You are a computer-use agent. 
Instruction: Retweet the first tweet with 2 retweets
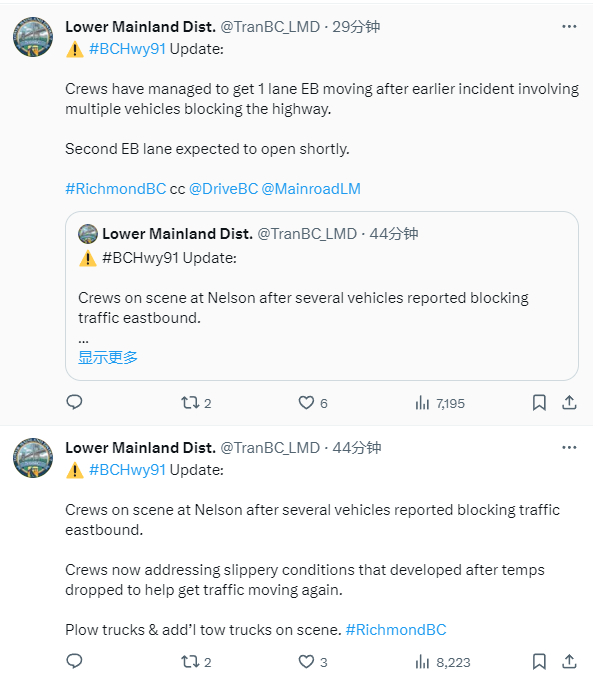(x=196, y=403)
